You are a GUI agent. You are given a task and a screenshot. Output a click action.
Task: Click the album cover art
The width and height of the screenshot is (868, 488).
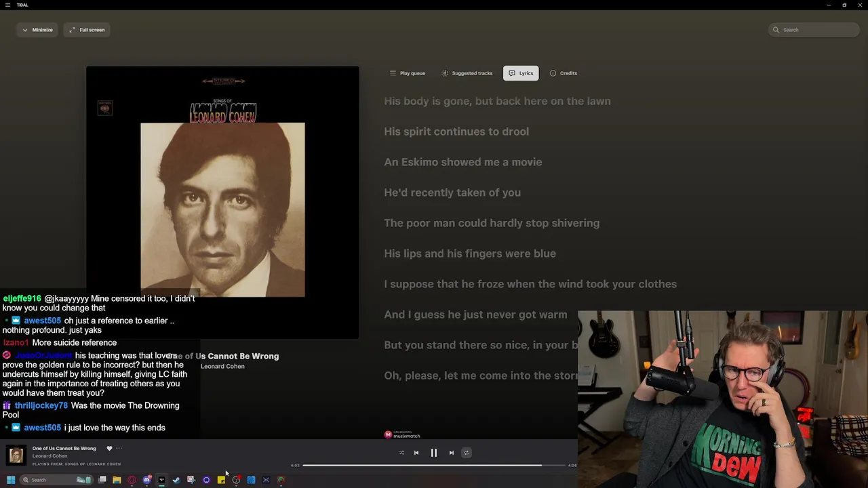click(222, 202)
